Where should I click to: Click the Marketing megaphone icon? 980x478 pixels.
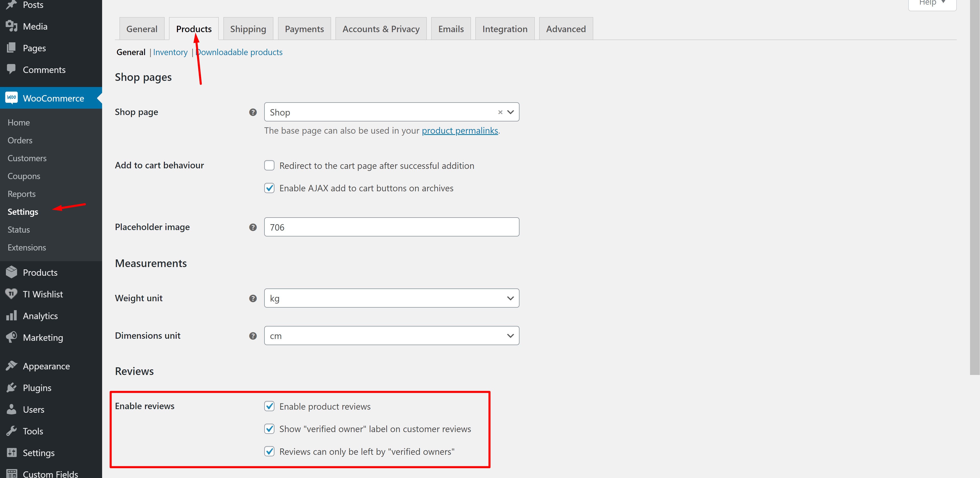[11, 337]
